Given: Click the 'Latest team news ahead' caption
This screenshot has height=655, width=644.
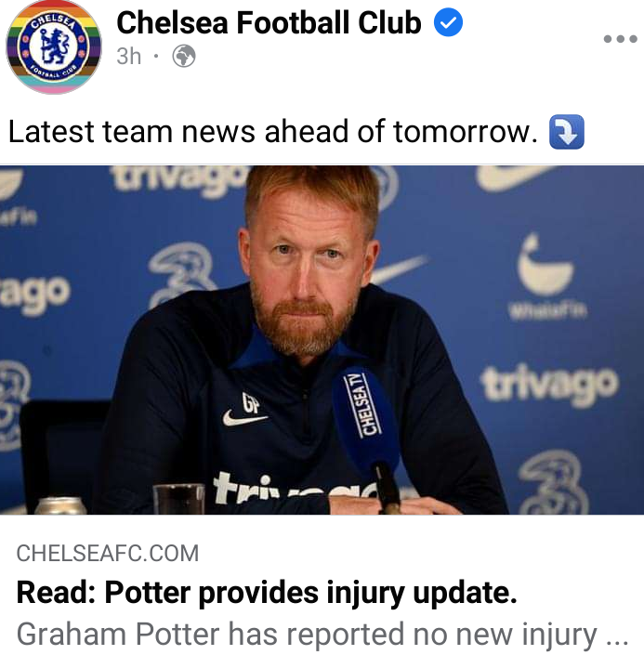Looking at the screenshot, I should [x=273, y=132].
